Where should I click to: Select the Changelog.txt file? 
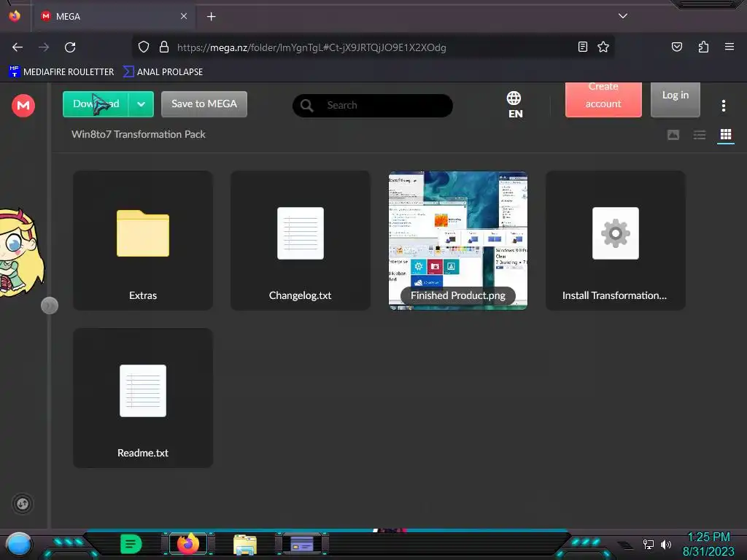tap(300, 241)
